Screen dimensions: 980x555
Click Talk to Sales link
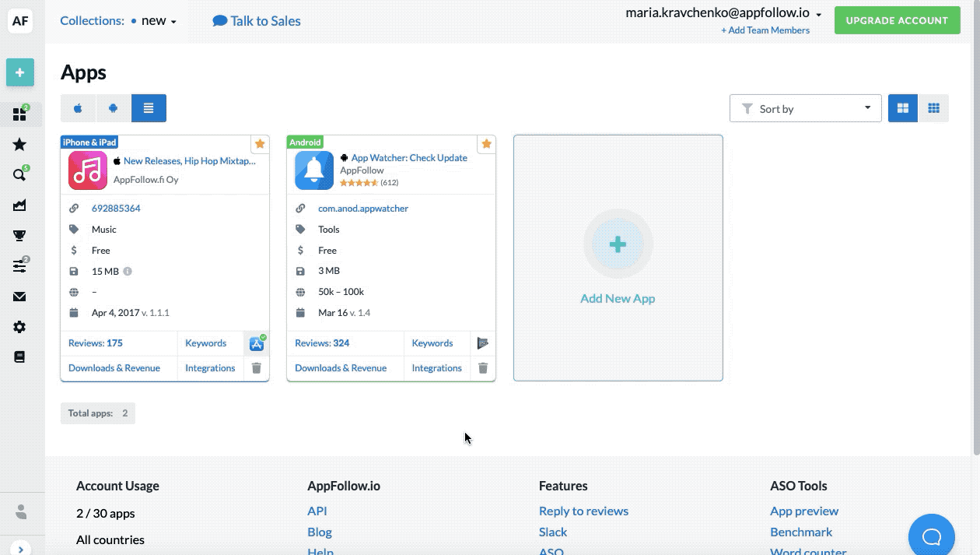click(x=257, y=21)
